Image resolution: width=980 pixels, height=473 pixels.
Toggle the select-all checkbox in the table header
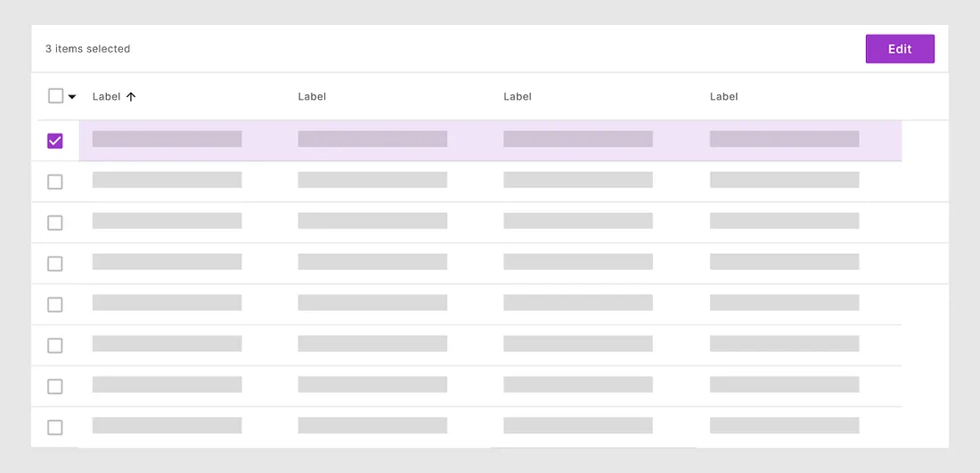click(55, 96)
